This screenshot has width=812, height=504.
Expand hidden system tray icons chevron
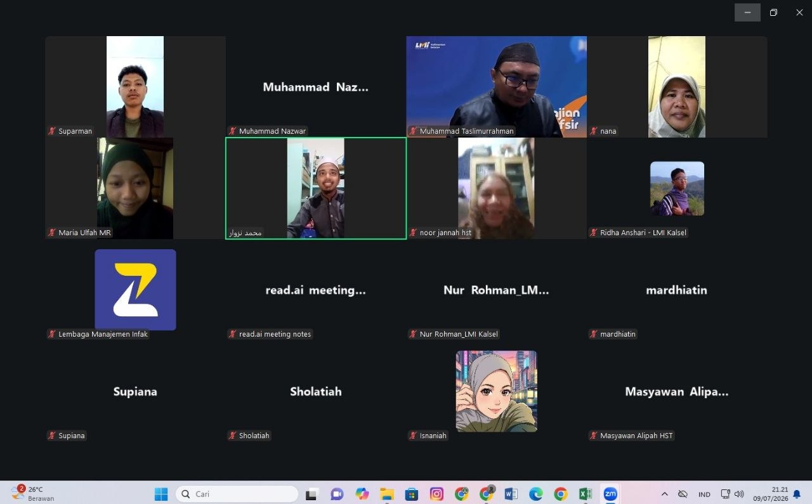[x=664, y=494]
